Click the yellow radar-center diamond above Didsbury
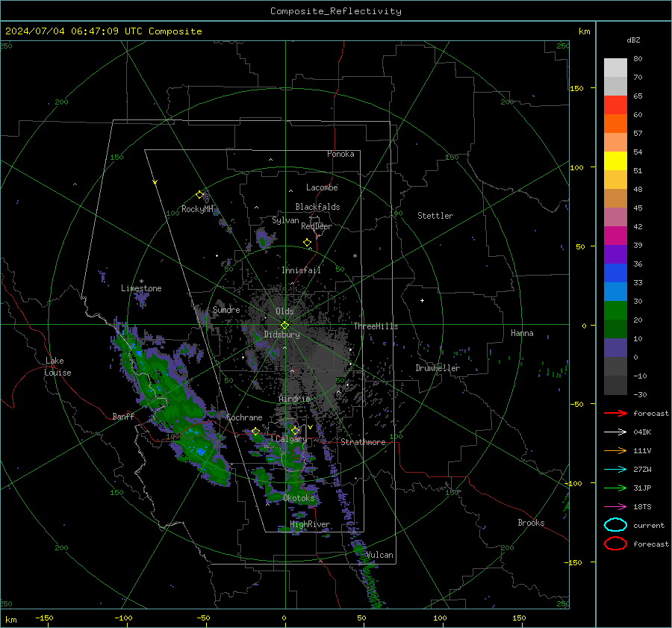Viewport: 672px width, 628px height. tap(284, 326)
